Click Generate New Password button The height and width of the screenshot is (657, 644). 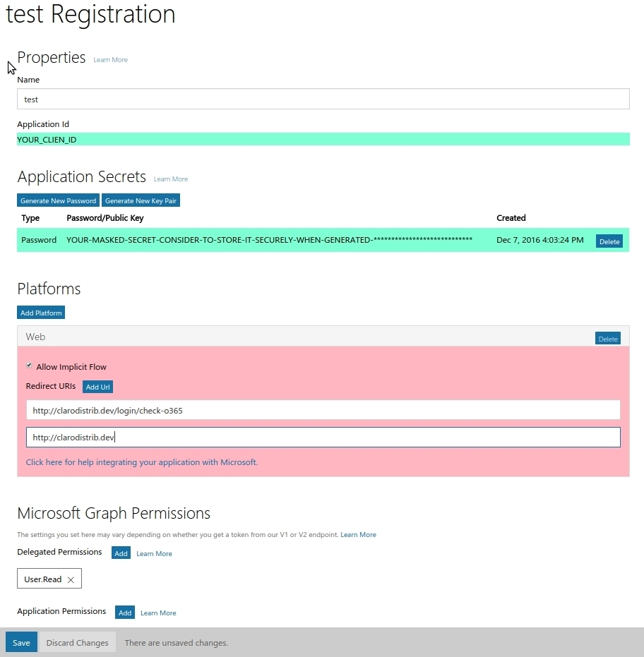click(58, 200)
